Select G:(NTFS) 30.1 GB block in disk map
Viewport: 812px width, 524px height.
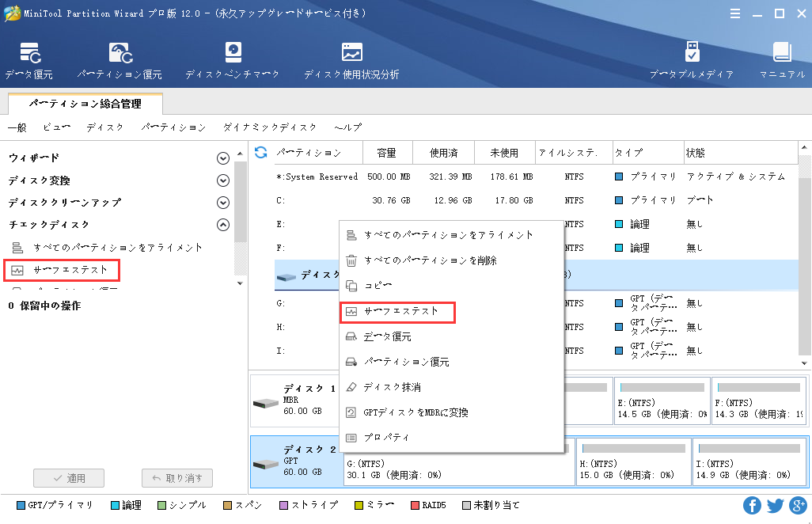459,469
